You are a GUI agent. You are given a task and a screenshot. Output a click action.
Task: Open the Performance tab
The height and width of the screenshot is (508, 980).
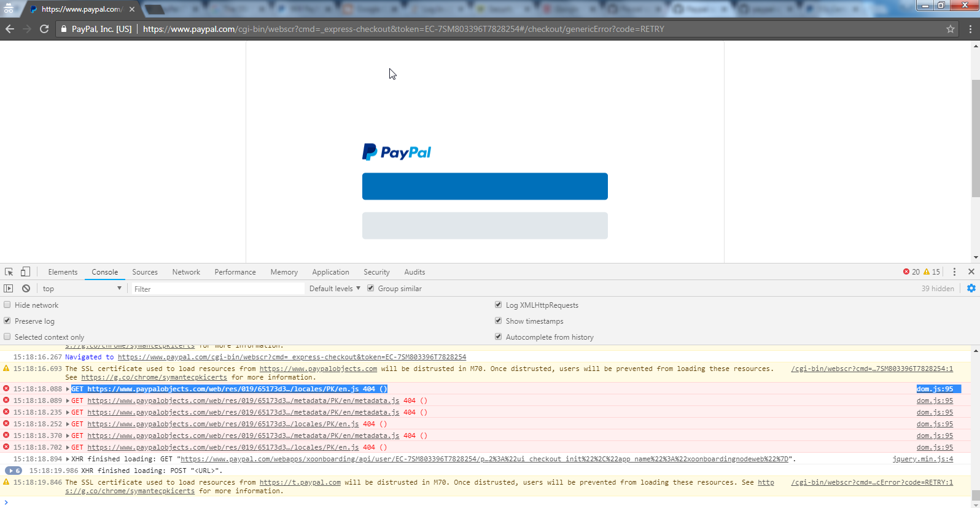click(235, 272)
